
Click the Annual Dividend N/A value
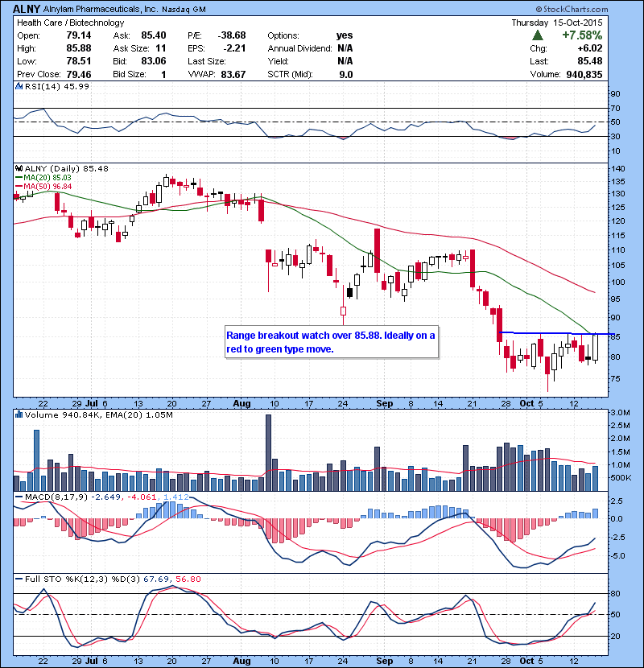(x=345, y=48)
